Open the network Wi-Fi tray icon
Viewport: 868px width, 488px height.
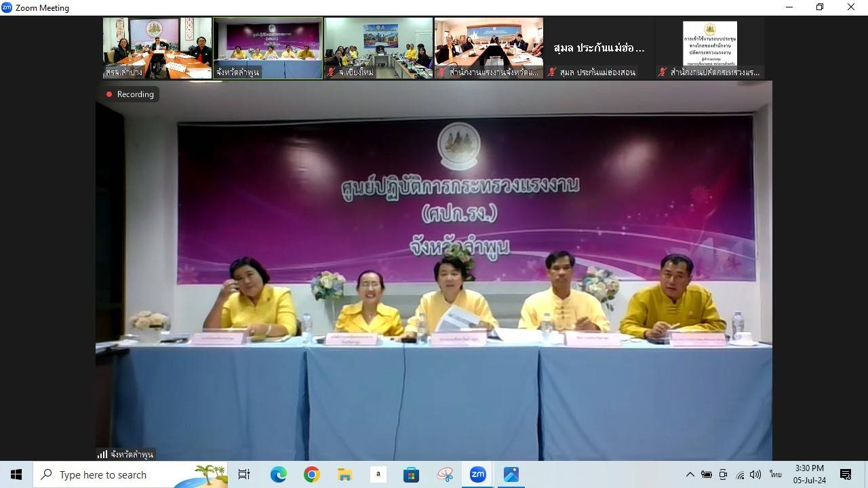click(740, 474)
